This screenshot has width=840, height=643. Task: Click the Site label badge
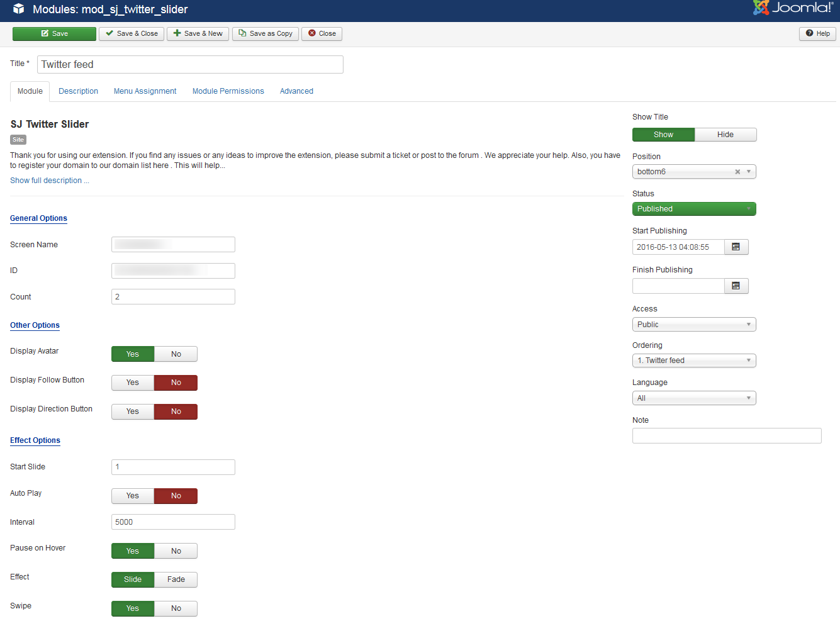pos(18,140)
